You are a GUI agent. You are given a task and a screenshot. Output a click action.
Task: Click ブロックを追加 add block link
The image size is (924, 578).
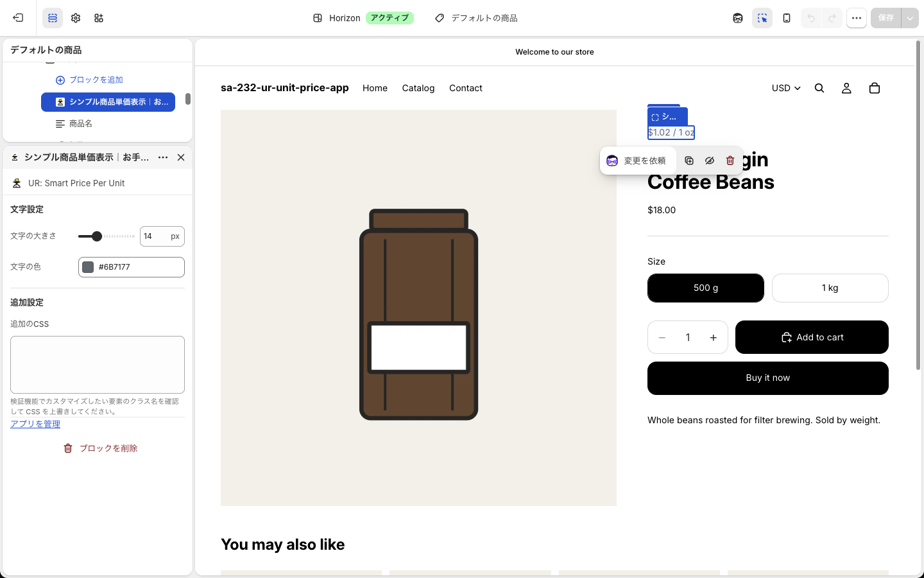tap(89, 80)
